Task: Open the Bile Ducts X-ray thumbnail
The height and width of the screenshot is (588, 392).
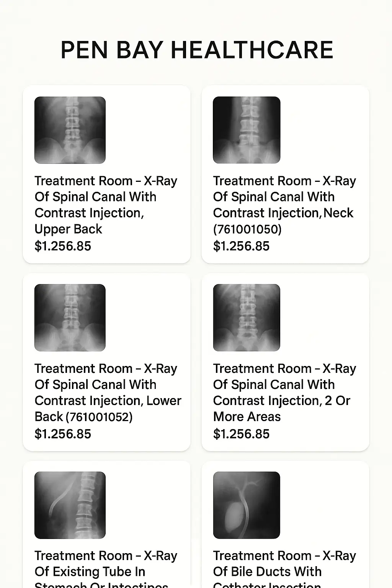Action: (x=247, y=505)
